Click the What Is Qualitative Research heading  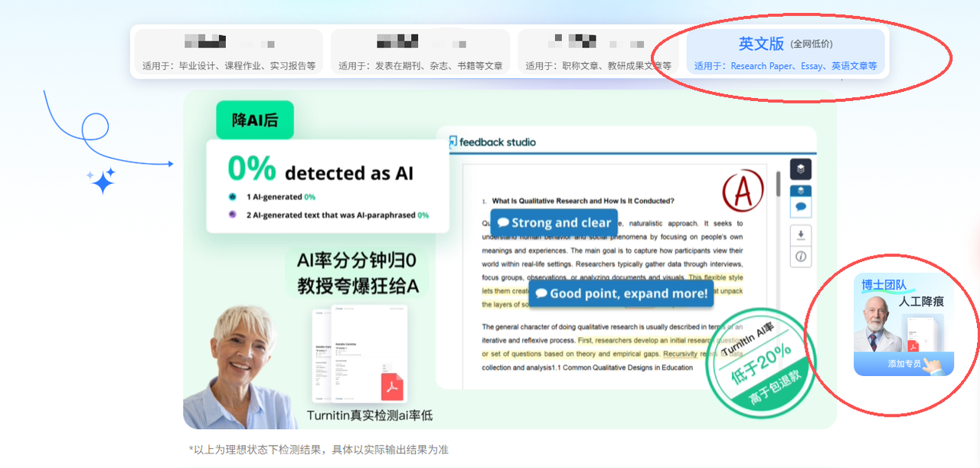(583, 201)
